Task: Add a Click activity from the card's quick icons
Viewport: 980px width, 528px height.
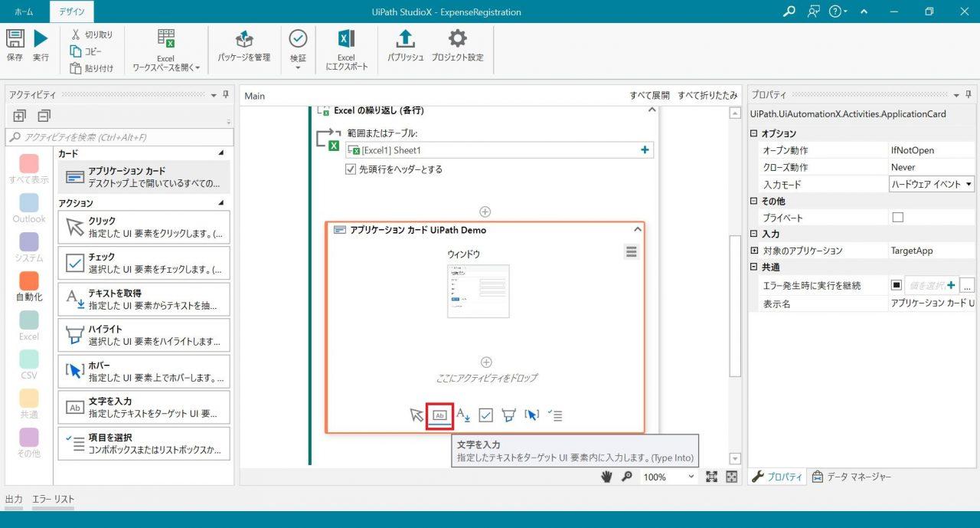Action: tap(416, 415)
